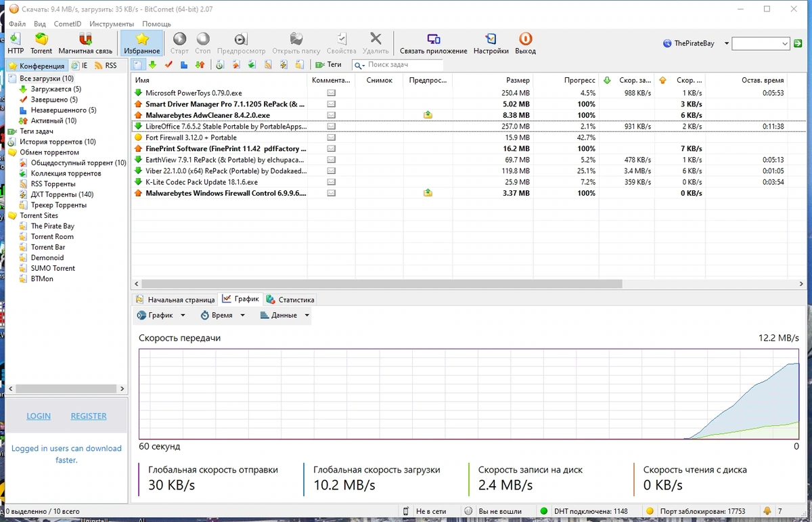Screen dimensions: 812x522
Task: Open the Вид menu
Action: point(40,24)
